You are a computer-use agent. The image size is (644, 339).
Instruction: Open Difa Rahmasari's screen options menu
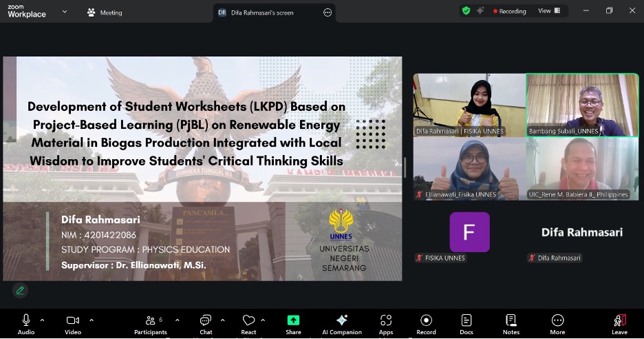coord(328,12)
